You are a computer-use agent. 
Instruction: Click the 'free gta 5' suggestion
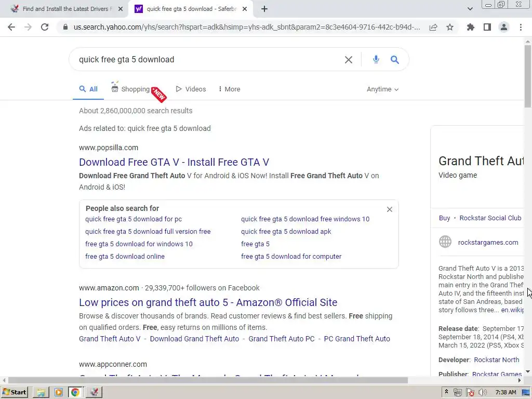(255, 244)
